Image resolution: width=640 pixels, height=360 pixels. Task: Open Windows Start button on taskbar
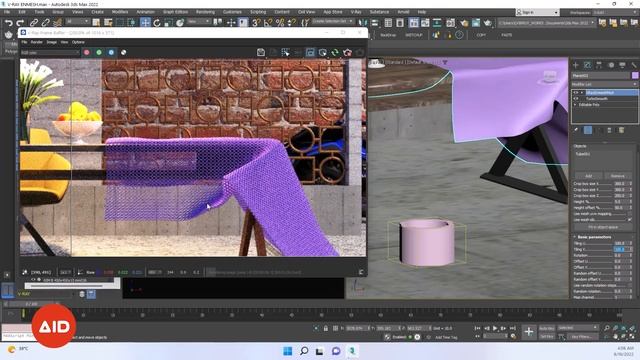pos(288,351)
